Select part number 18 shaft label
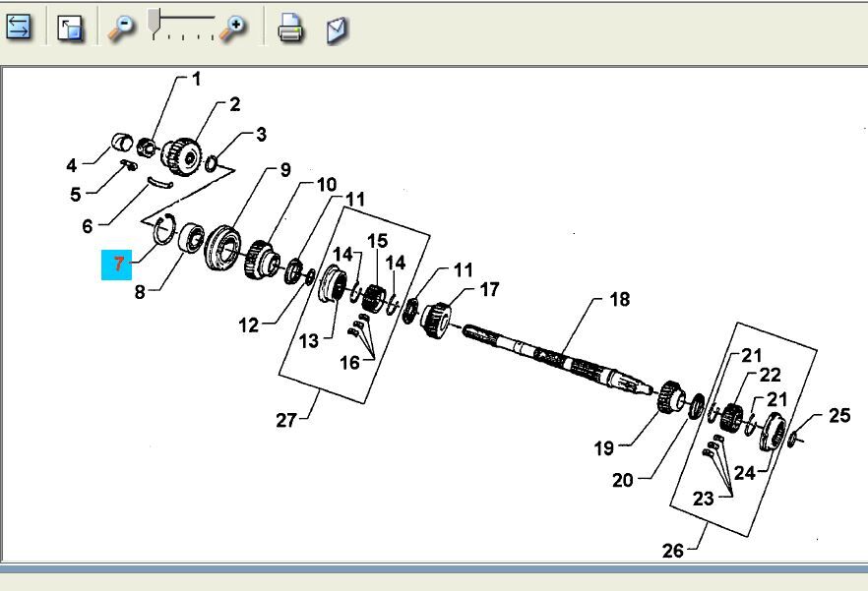This screenshot has height=591, width=868. tap(619, 299)
